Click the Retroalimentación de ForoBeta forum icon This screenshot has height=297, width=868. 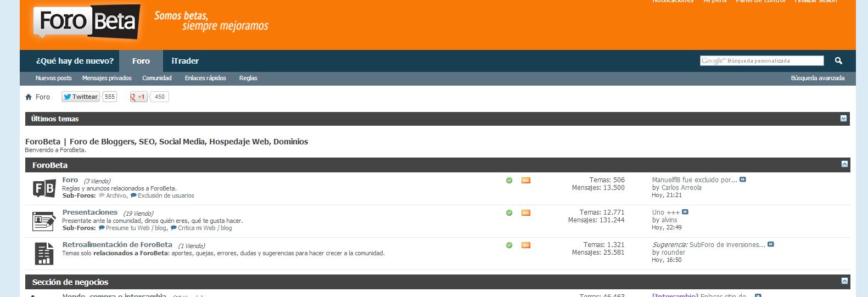click(x=44, y=254)
